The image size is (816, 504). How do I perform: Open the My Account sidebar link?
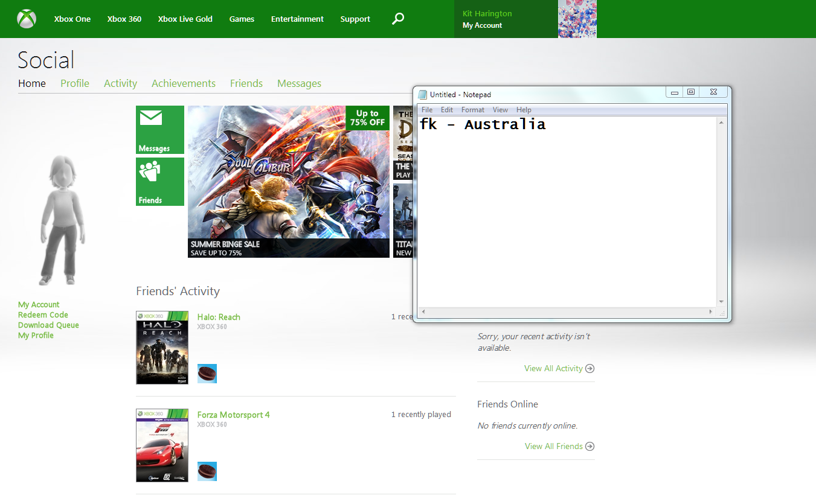click(x=39, y=305)
